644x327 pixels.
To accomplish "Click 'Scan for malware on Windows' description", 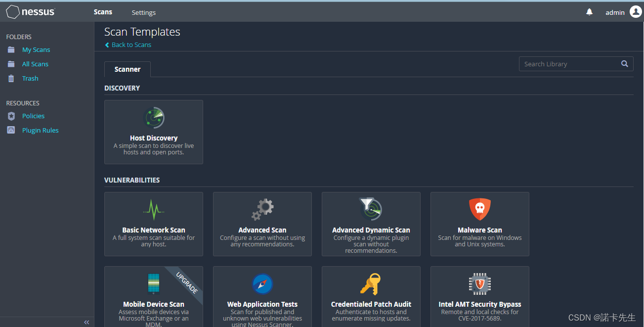I will click(x=480, y=241).
